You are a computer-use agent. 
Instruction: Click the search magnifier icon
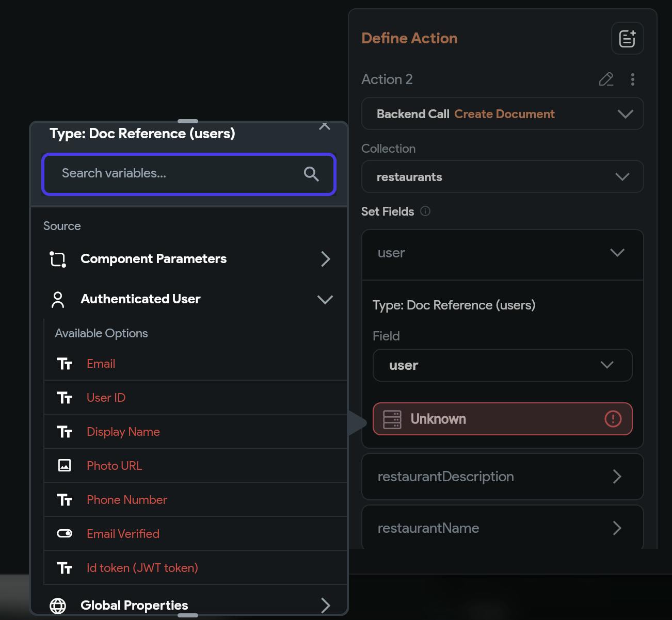(x=311, y=174)
